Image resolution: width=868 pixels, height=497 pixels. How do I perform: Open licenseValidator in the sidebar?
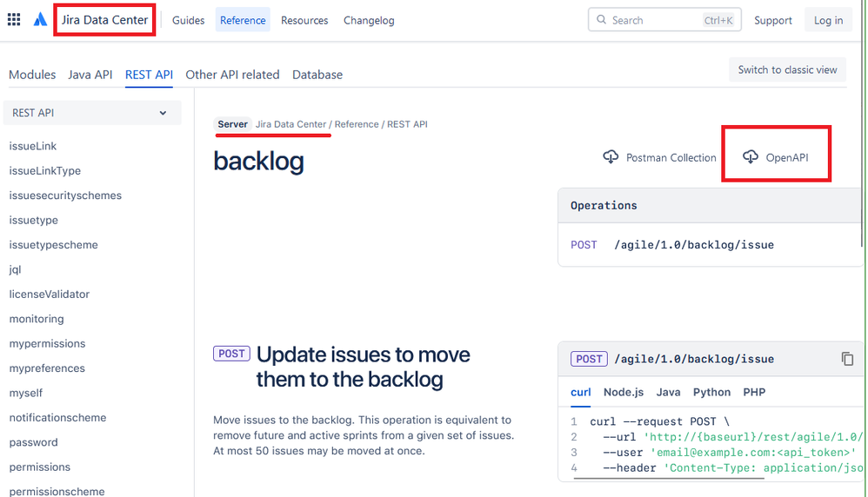[50, 294]
